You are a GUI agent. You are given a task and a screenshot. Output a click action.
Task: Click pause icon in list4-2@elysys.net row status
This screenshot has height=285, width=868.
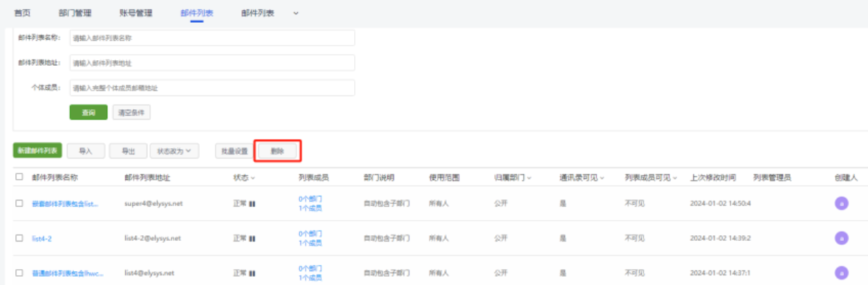click(x=251, y=238)
